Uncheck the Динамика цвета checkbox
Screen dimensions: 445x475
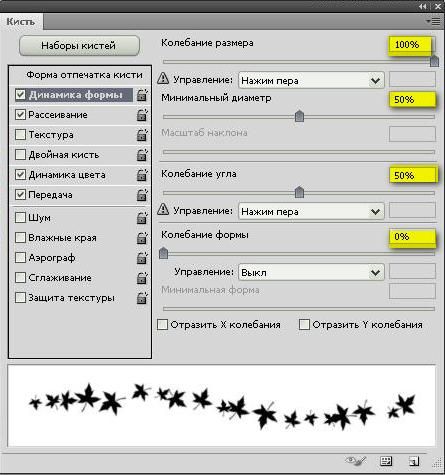coord(20,175)
